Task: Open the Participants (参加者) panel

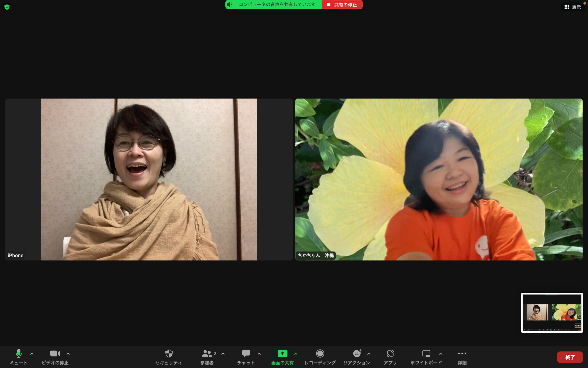Action: (207, 354)
